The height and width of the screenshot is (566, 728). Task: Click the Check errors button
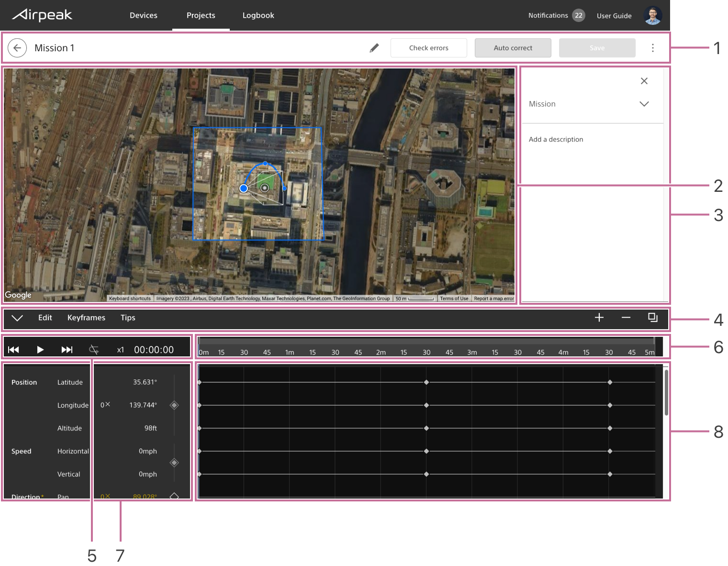coord(429,48)
